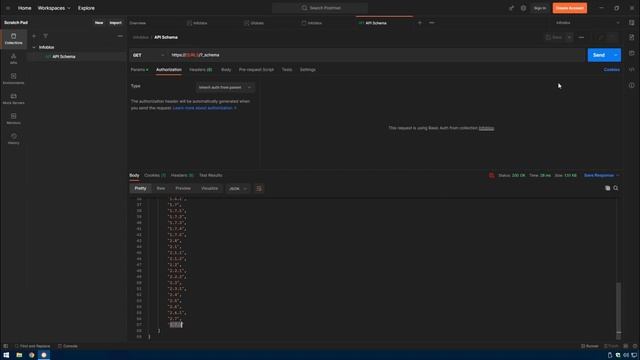
Task: Click the blue Send button
Action: 599,55
